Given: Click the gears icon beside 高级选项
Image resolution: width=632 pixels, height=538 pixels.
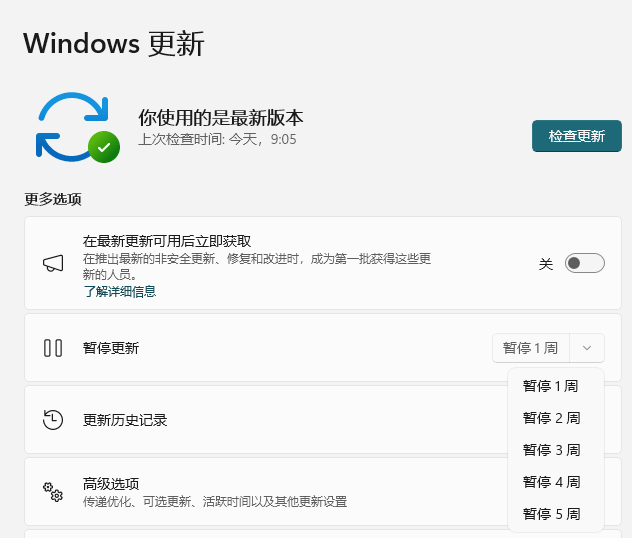Looking at the screenshot, I should coord(53,492).
